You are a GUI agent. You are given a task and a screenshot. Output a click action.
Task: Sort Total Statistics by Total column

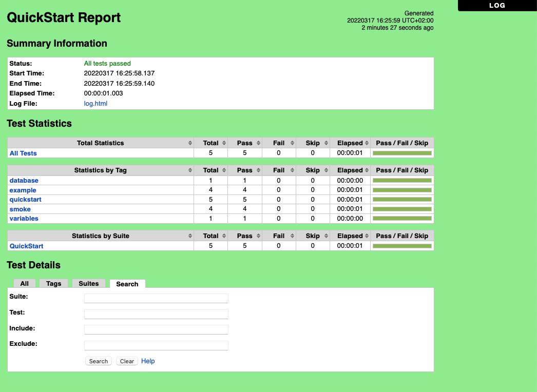[212, 143]
